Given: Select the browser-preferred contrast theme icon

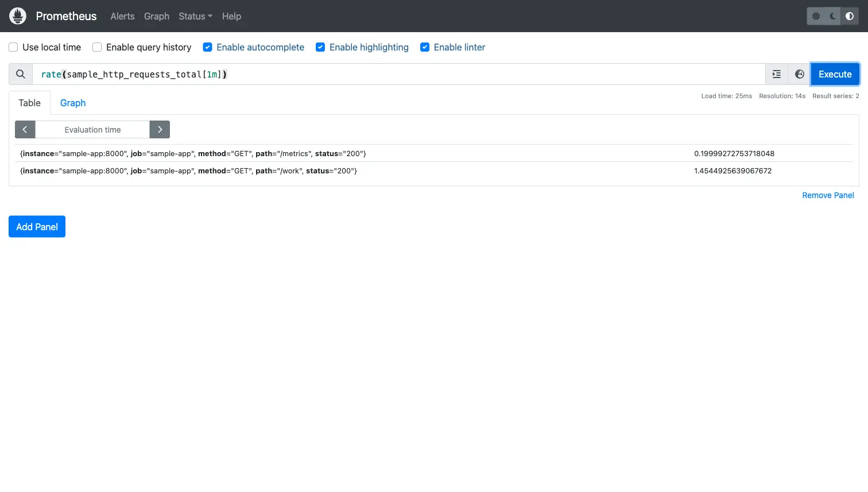Looking at the screenshot, I should click(850, 16).
